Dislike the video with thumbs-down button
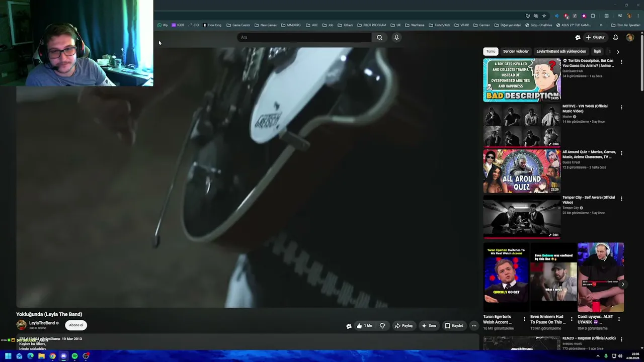This screenshot has height=362, width=644. [382, 326]
